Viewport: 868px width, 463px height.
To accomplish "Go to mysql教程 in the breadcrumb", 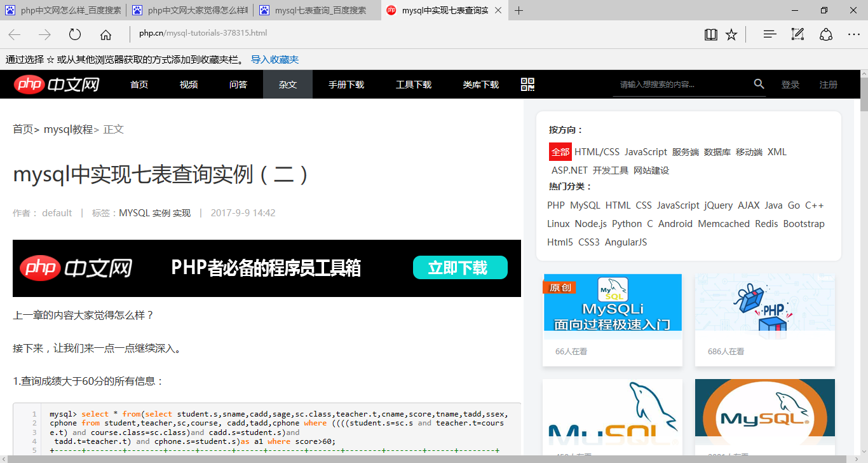I will (x=68, y=129).
